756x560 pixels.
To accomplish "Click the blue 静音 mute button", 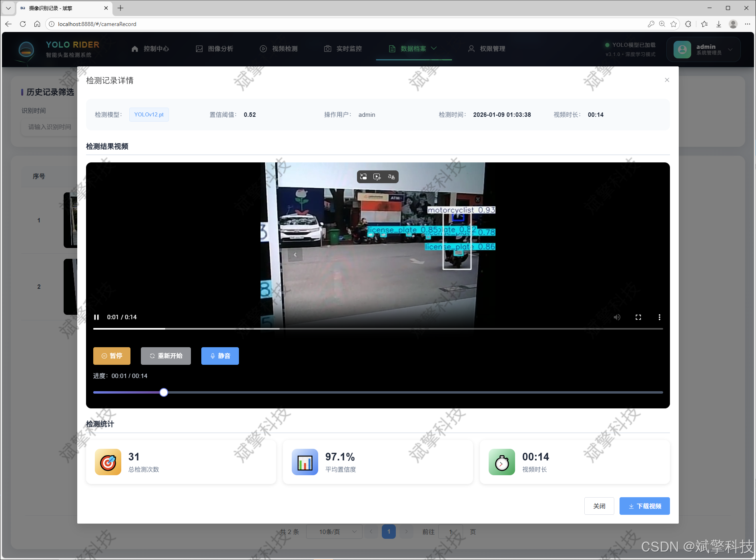I will pyautogui.click(x=220, y=356).
